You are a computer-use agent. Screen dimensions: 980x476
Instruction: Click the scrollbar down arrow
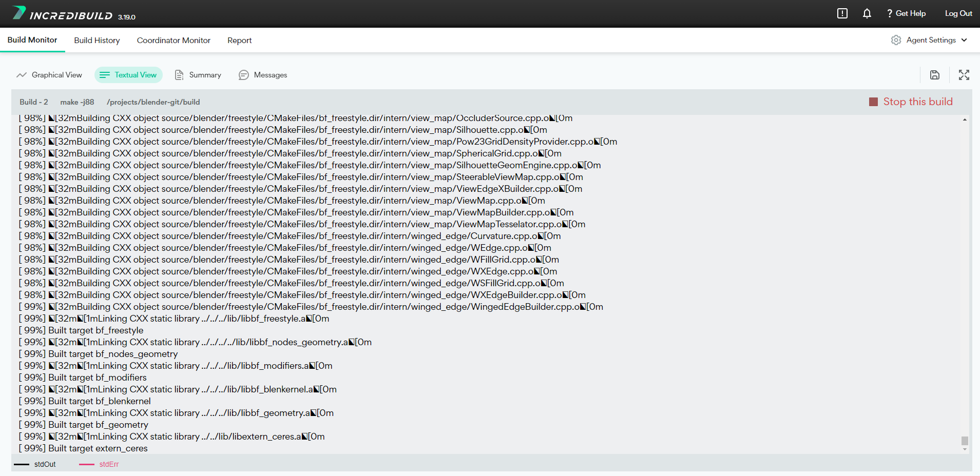click(x=965, y=449)
